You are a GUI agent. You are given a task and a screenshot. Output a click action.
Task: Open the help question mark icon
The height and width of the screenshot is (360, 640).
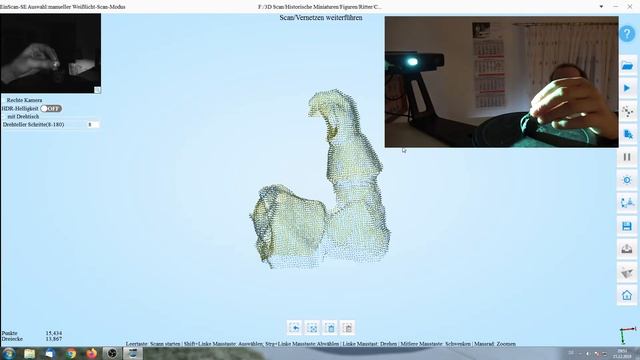627,33
